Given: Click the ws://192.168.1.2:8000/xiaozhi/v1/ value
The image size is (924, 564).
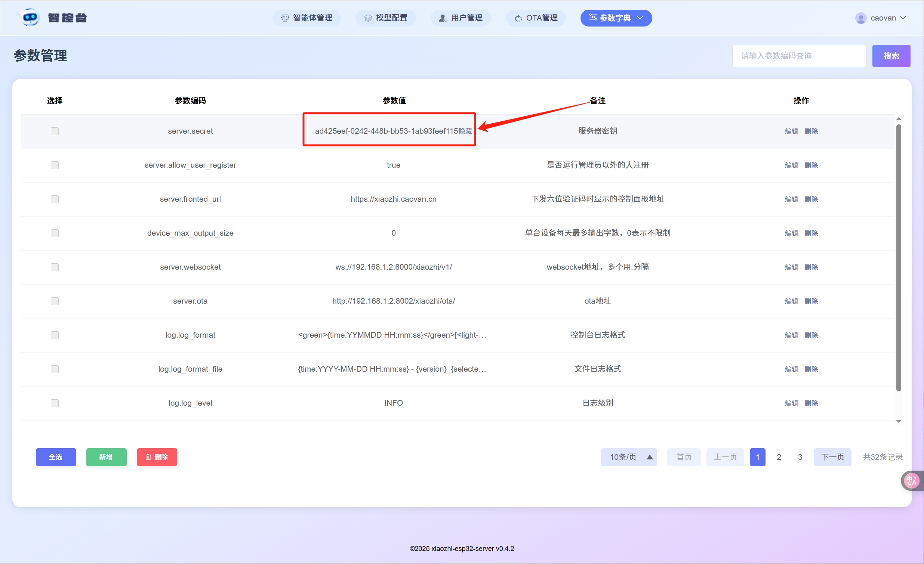Looking at the screenshot, I should coord(394,267).
